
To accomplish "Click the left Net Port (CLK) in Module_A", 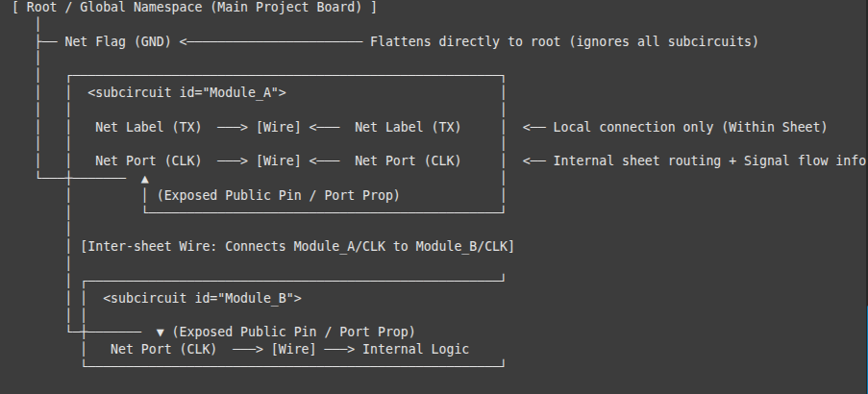I will (148, 161).
